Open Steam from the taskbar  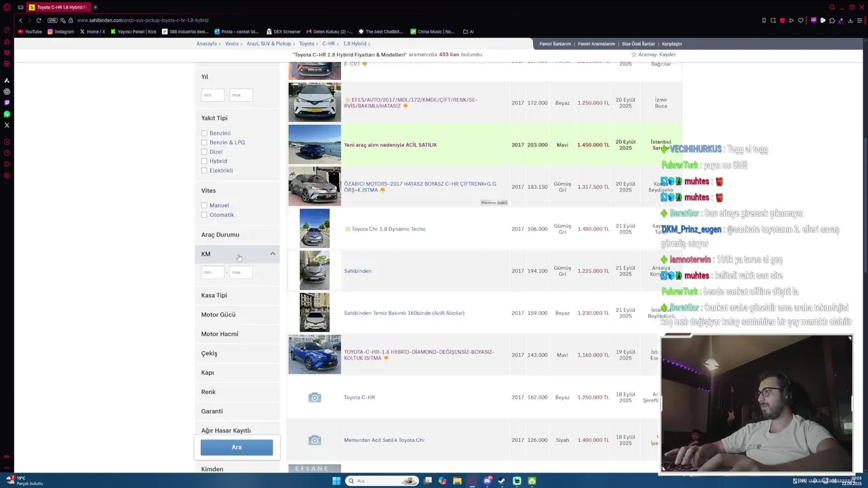[502, 481]
